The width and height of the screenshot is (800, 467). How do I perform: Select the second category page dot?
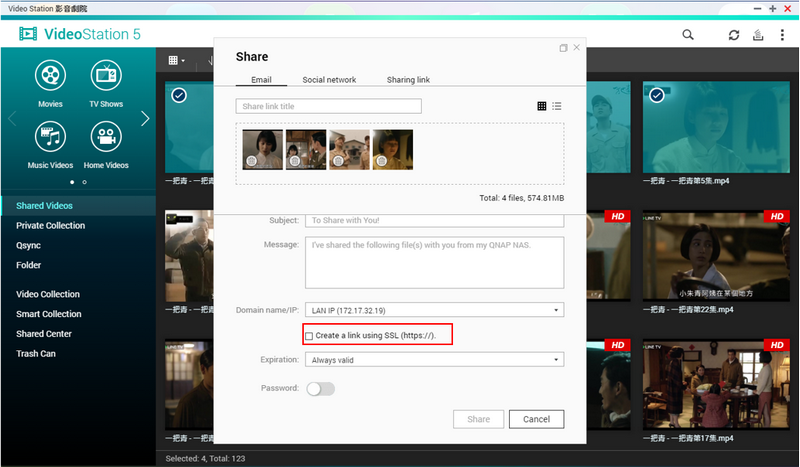point(85,182)
